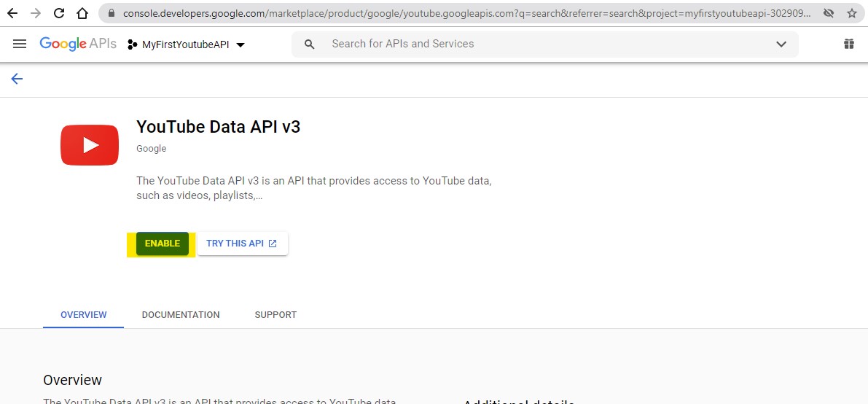This screenshot has width=868, height=404.
Task: Click the browser forward arrow
Action: pos(36,13)
